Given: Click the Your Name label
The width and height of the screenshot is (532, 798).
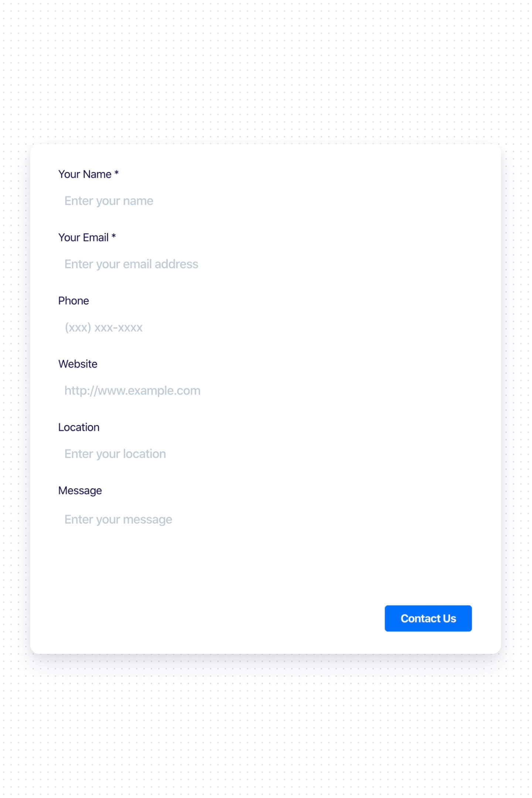Looking at the screenshot, I should (85, 174).
